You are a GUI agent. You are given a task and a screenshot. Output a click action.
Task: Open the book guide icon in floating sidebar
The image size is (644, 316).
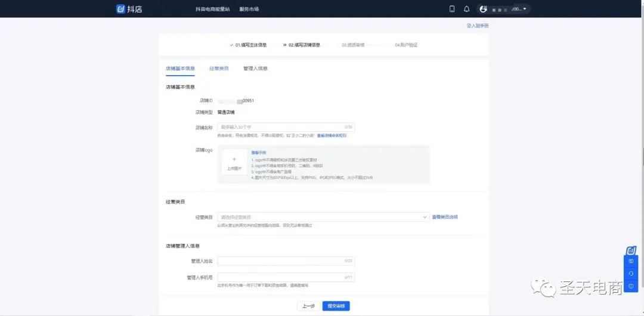coord(631,261)
